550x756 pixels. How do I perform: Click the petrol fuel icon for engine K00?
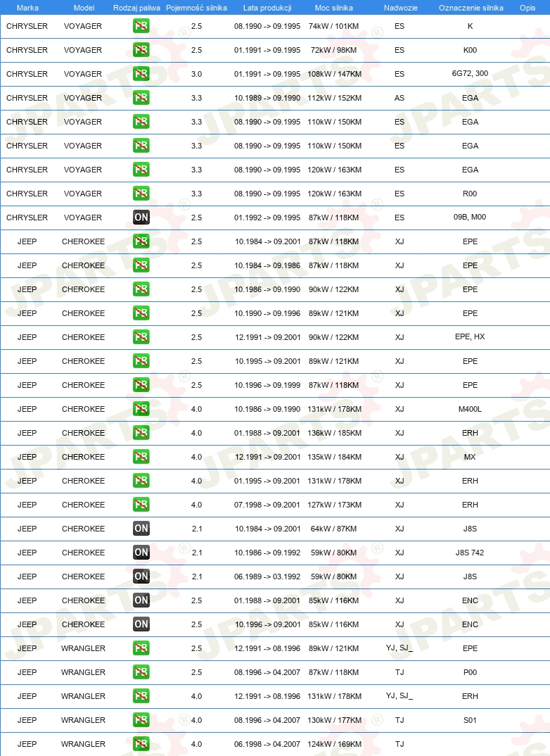141,50
